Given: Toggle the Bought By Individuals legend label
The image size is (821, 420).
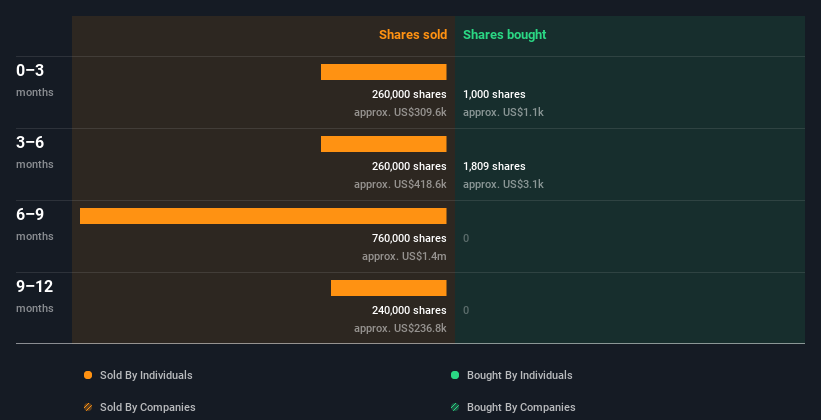Looking at the screenshot, I should point(519,375).
